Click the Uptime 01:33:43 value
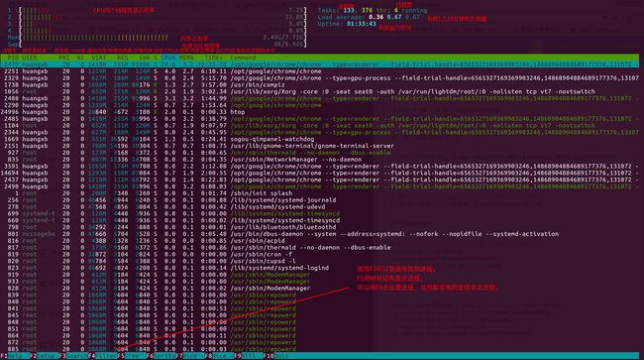This screenshot has height=360, width=644. click(362, 24)
